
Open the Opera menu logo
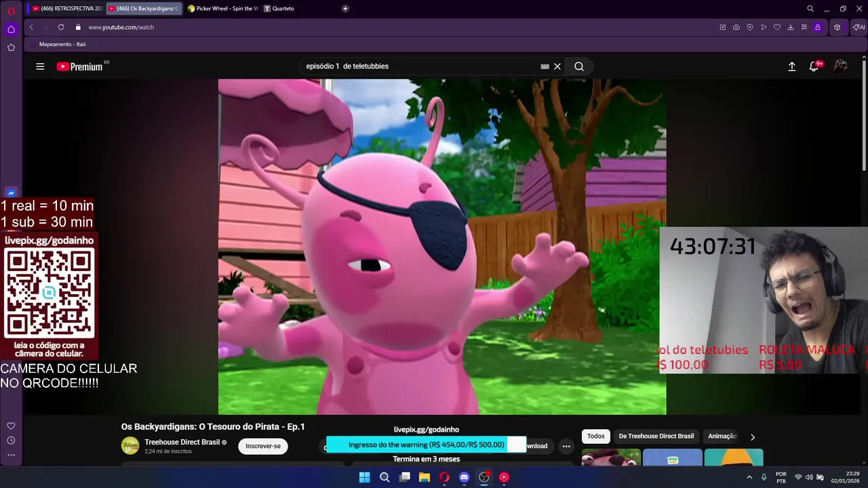[11, 11]
